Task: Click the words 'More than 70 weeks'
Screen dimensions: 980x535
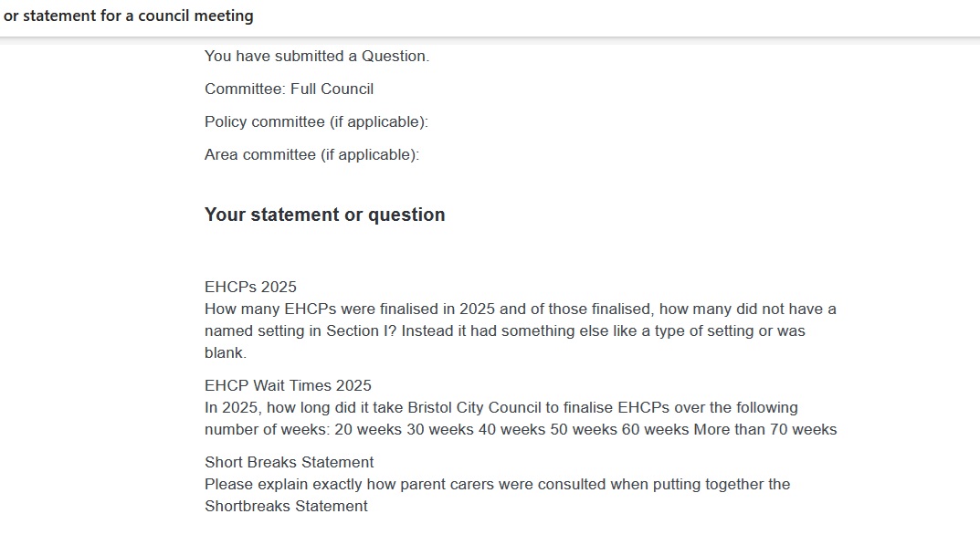Action: (x=765, y=429)
